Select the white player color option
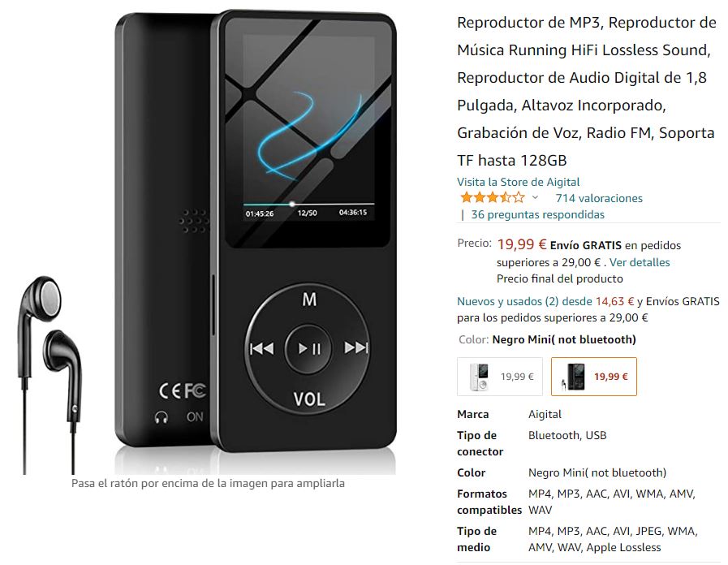The height and width of the screenshot is (565, 728). [500, 377]
